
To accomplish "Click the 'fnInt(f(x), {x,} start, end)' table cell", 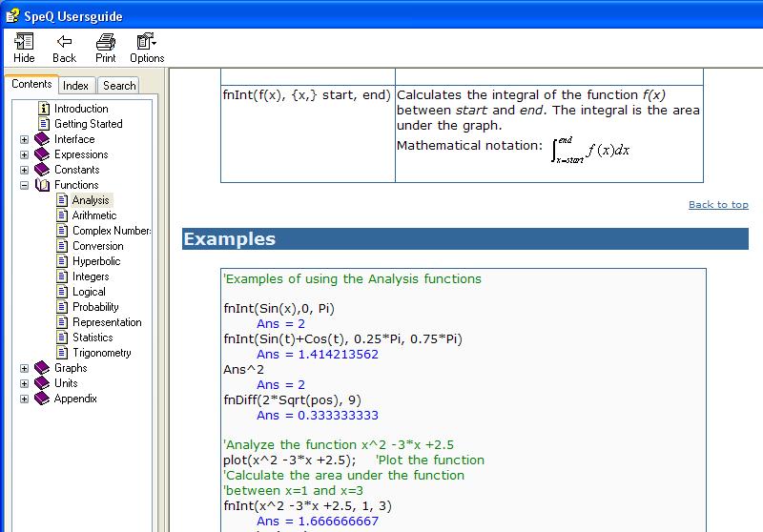I will [307, 133].
